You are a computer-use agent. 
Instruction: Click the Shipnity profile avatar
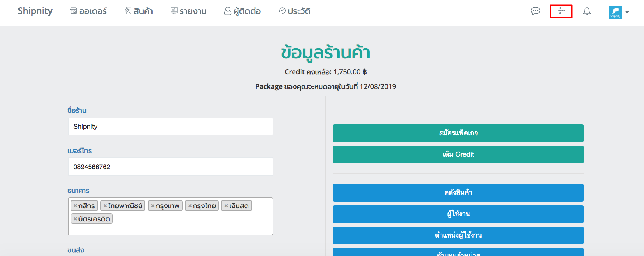tap(615, 12)
